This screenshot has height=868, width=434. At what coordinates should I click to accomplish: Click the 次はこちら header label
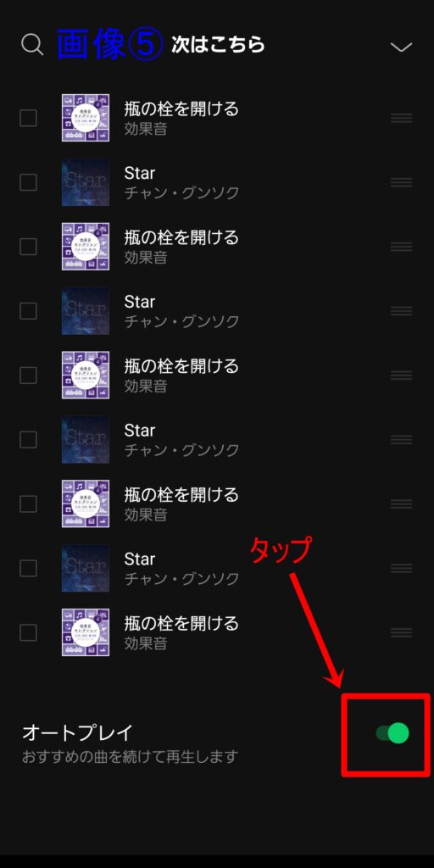(218, 45)
